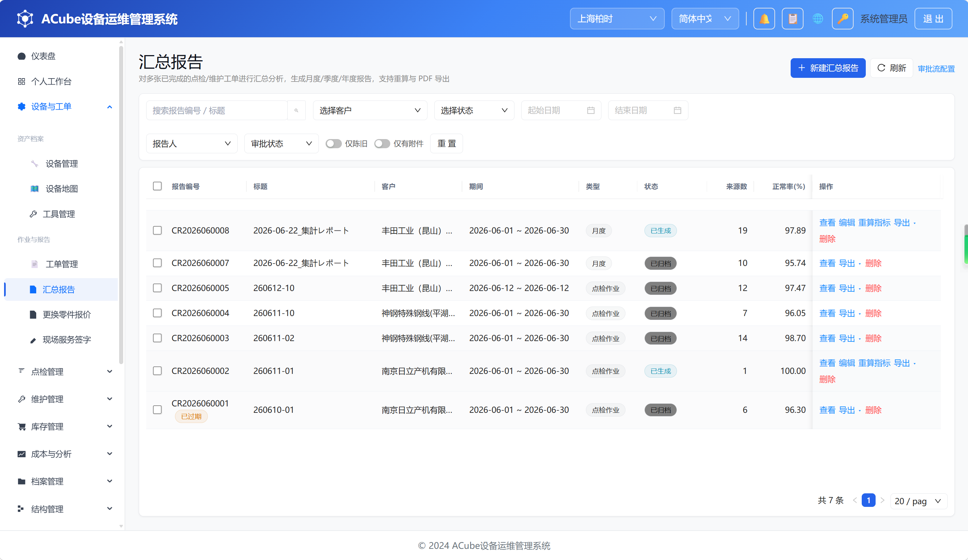Open the 选择状态 dropdown
Screen dimensions: 968x560
(x=474, y=111)
